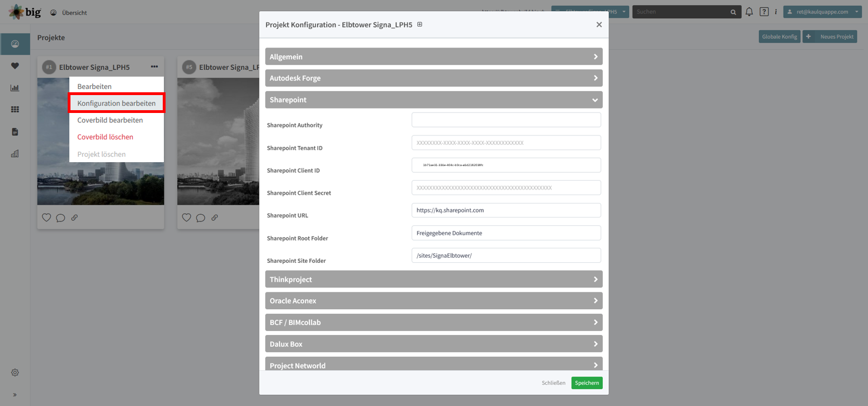Open the help question mark icon
868x406 pixels.
click(x=764, y=12)
